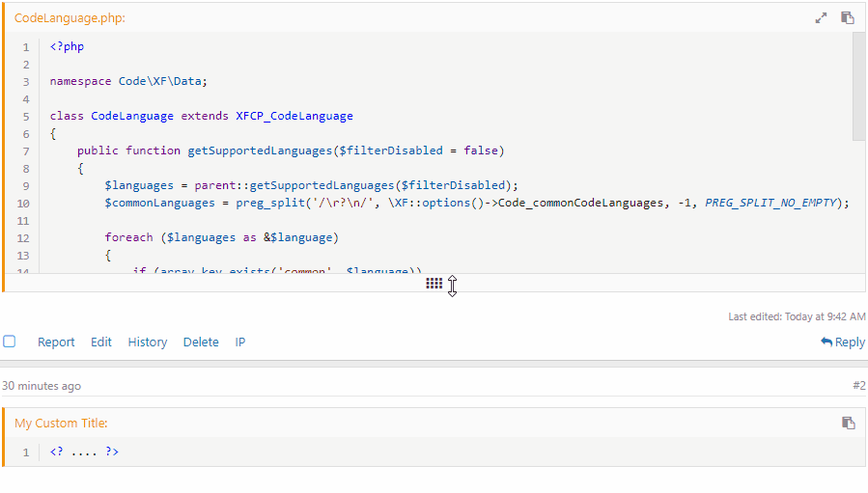Click line number 5 in the code gutter
Image resolution: width=868 pixels, height=493 pixels.
pos(26,116)
